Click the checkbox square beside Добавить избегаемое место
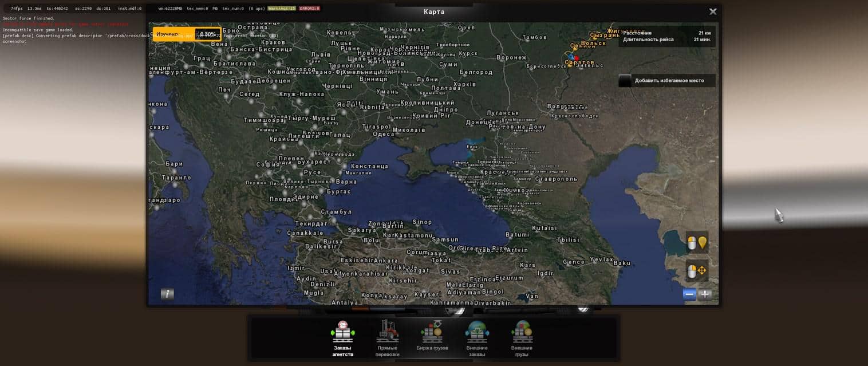The image size is (868, 366). tap(625, 81)
